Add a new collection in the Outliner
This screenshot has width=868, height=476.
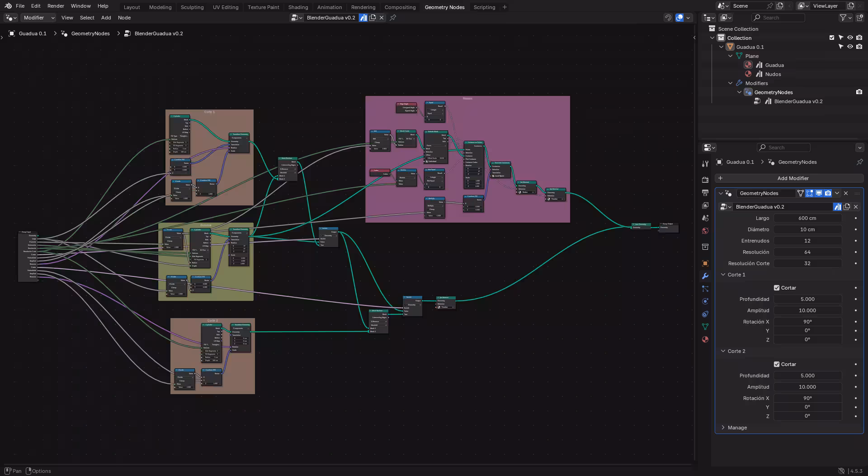point(859,18)
